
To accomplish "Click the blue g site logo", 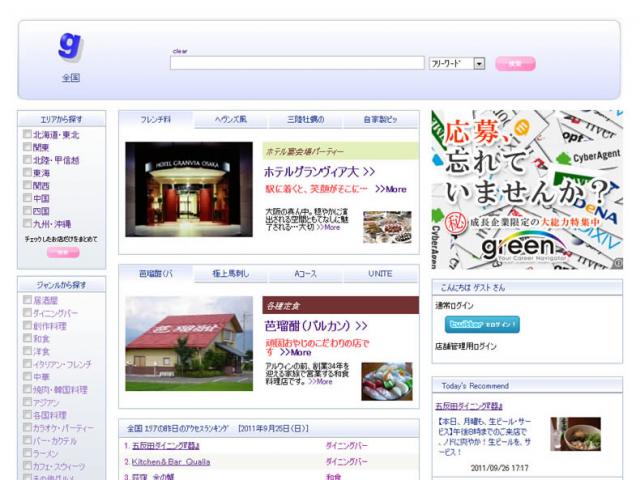I will click(x=70, y=47).
